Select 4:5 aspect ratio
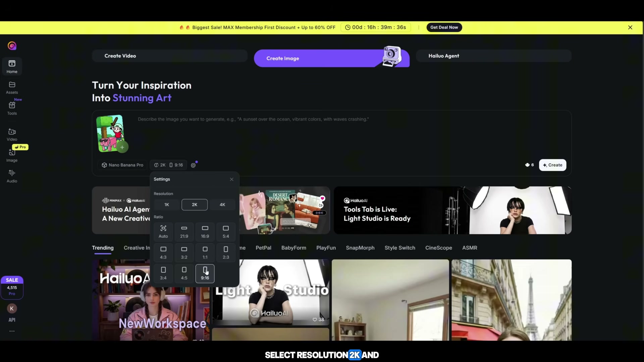 (x=184, y=274)
